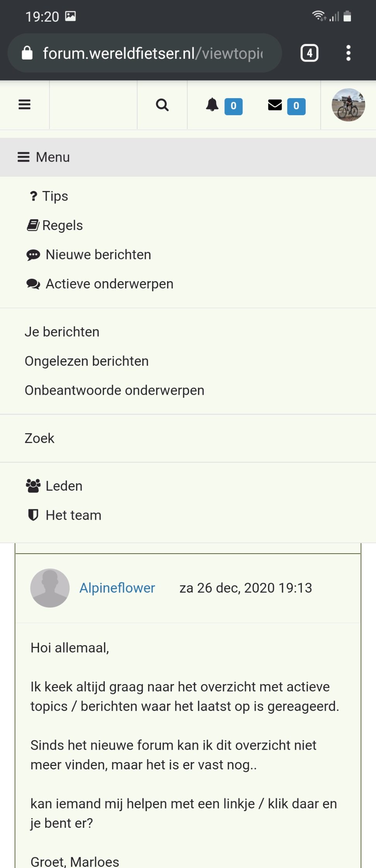Select Ongelezen berichten link
This screenshot has width=376, height=868.
[87, 361]
